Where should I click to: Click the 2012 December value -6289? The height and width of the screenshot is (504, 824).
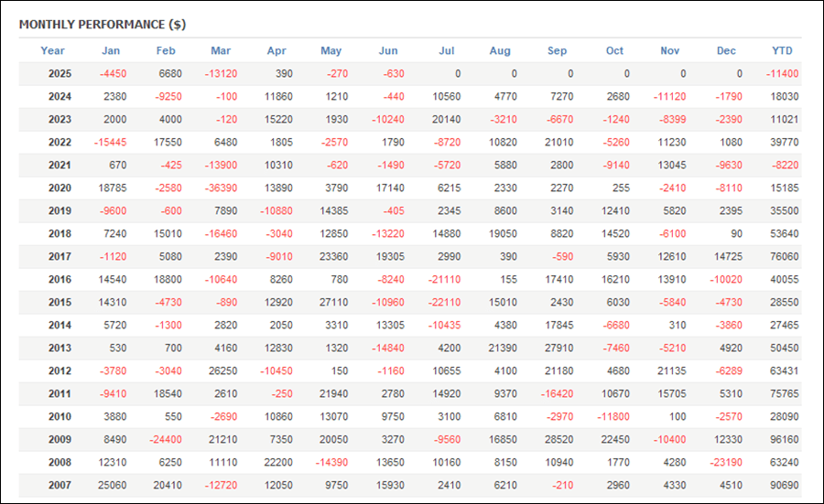pos(729,370)
